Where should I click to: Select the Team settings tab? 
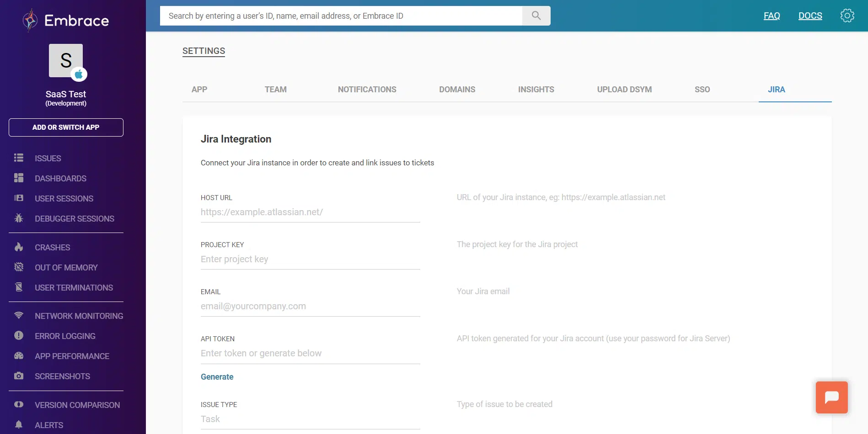pyautogui.click(x=275, y=90)
